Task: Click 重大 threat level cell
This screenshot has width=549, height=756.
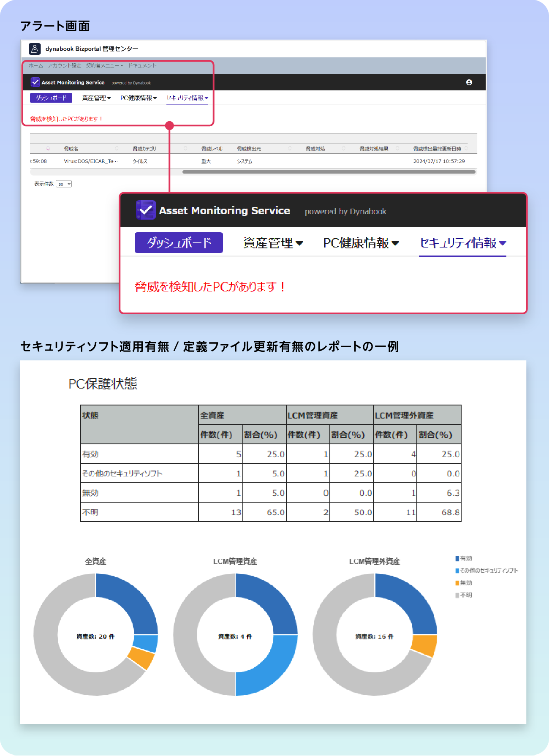Action: [x=206, y=161]
